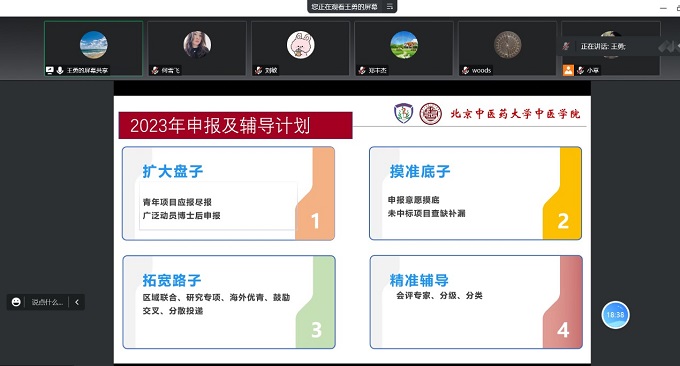The image size is (680, 366).
Task: Select the woods participant video tile
Action: (x=507, y=48)
